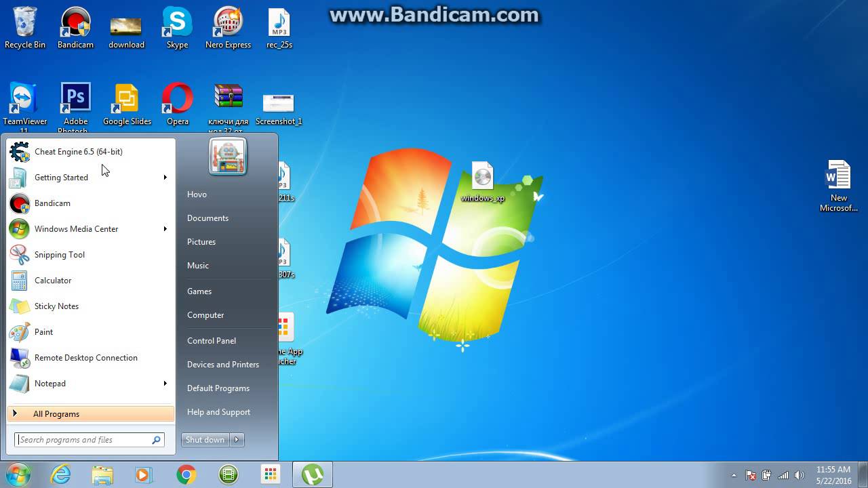Open Snipping Tool in Start menu
The image size is (868, 488).
[90, 255]
